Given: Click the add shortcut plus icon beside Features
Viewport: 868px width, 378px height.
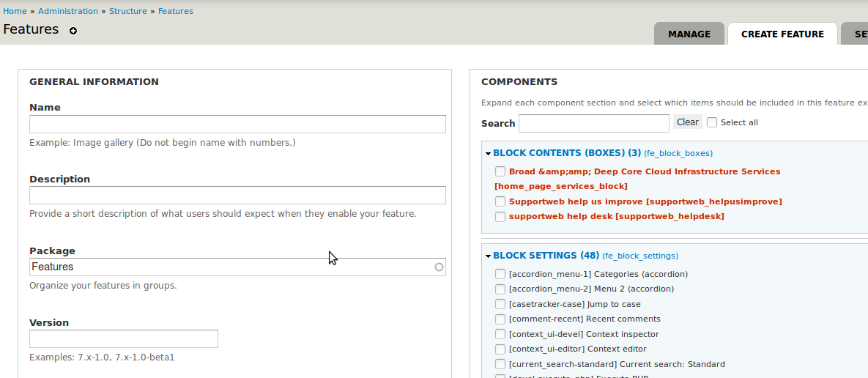Looking at the screenshot, I should tap(73, 31).
